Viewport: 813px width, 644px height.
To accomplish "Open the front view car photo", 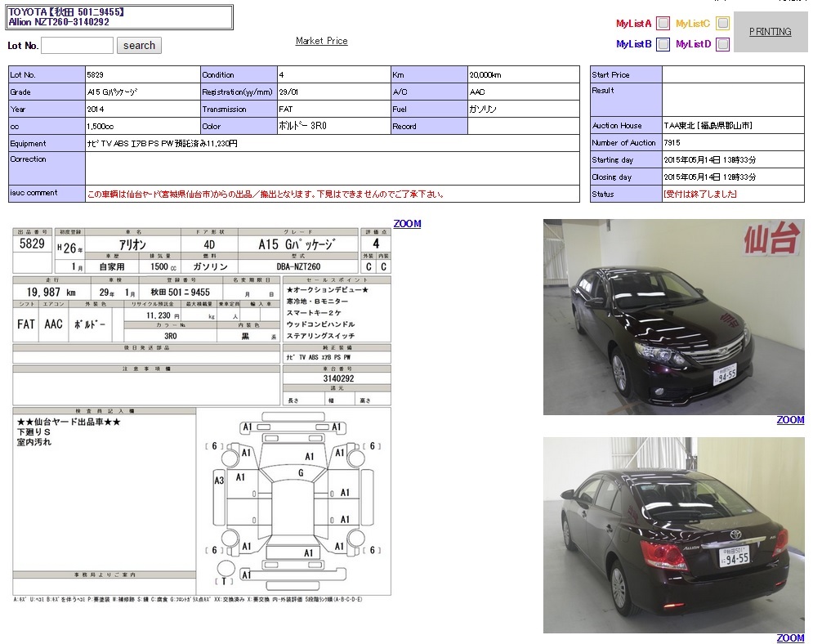I will pyautogui.click(x=673, y=316).
